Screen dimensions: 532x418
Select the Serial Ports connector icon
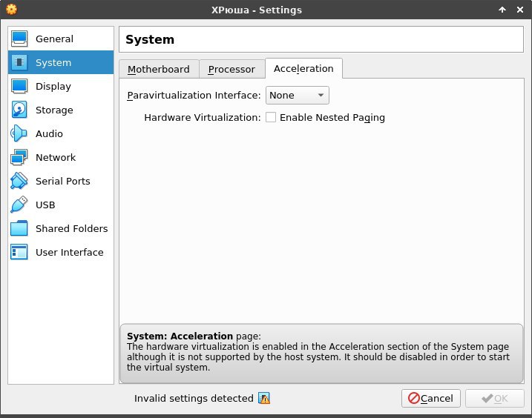[x=19, y=181]
